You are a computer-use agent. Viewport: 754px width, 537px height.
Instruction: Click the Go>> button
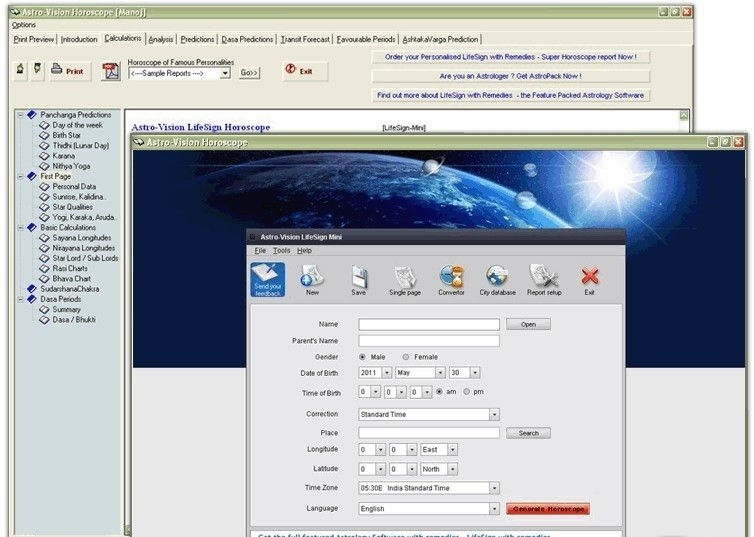(x=249, y=73)
